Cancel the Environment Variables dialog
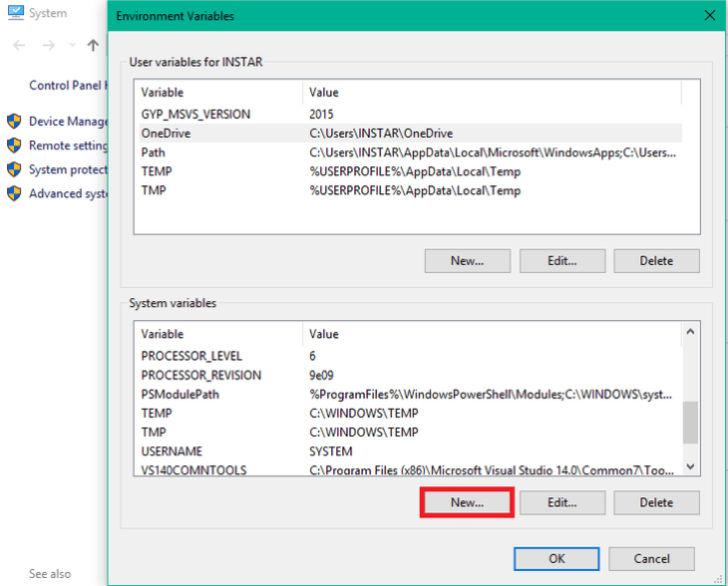This screenshot has width=728, height=586. [651, 558]
